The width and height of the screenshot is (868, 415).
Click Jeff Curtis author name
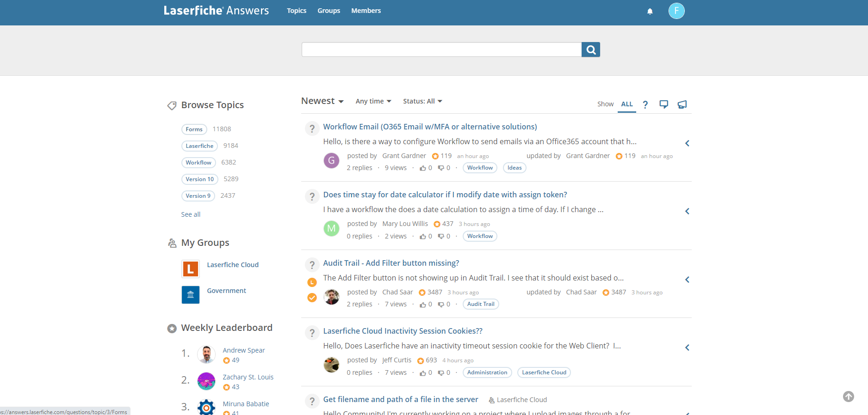coord(397,360)
